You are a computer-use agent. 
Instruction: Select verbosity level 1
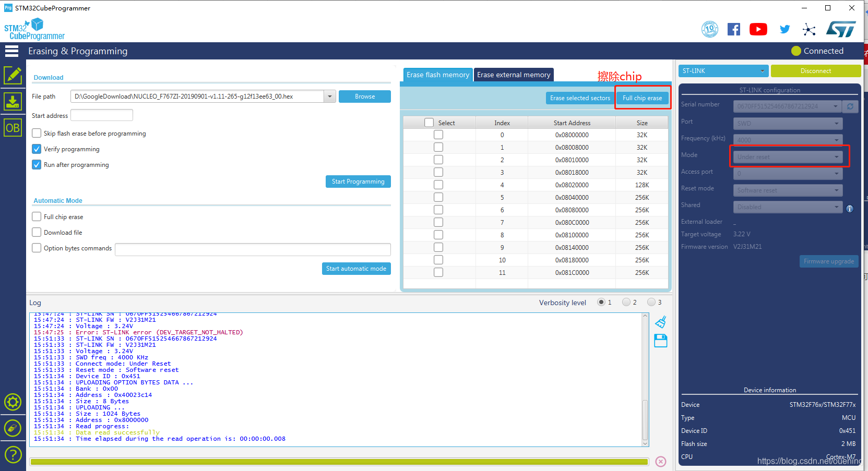pyautogui.click(x=601, y=302)
